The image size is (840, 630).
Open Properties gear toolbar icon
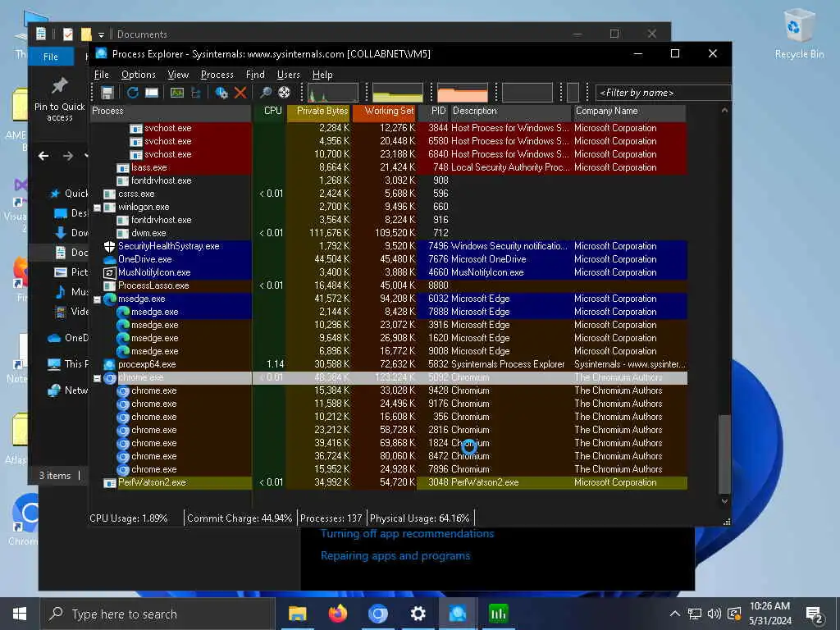pyautogui.click(x=221, y=93)
